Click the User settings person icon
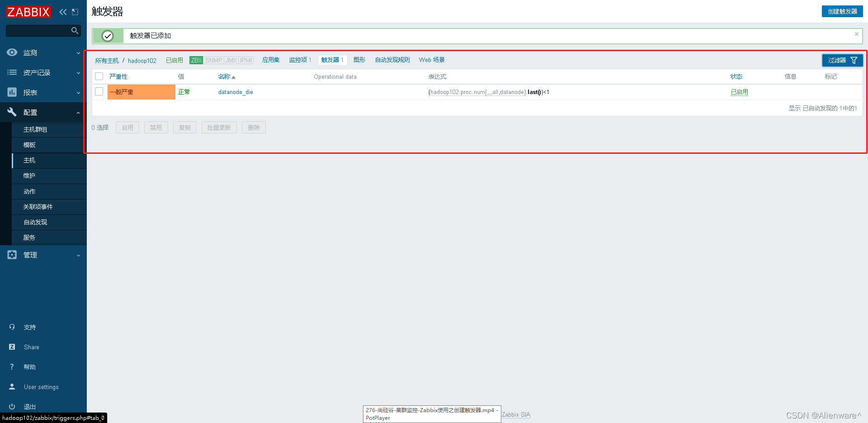The height and width of the screenshot is (423, 868). point(12,387)
